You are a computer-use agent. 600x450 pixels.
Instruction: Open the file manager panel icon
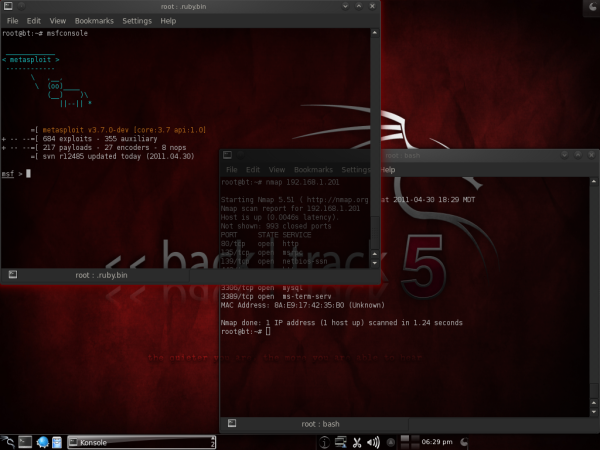tap(57, 442)
